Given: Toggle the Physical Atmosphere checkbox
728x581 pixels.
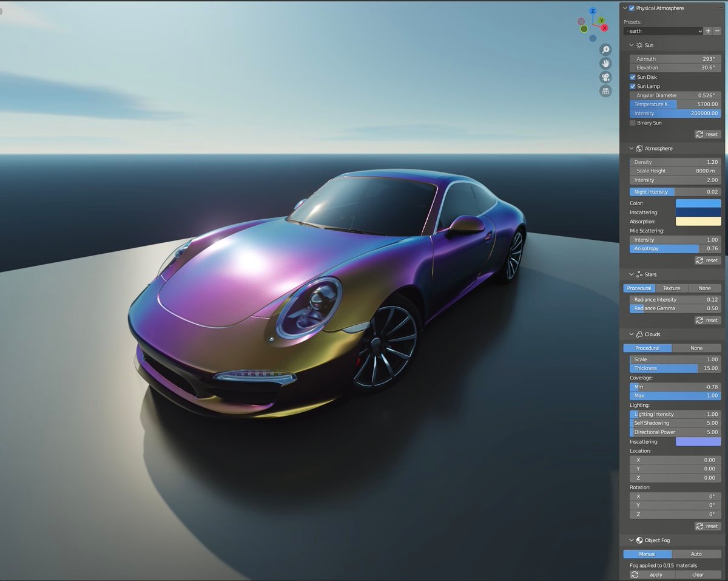Looking at the screenshot, I should [x=632, y=8].
